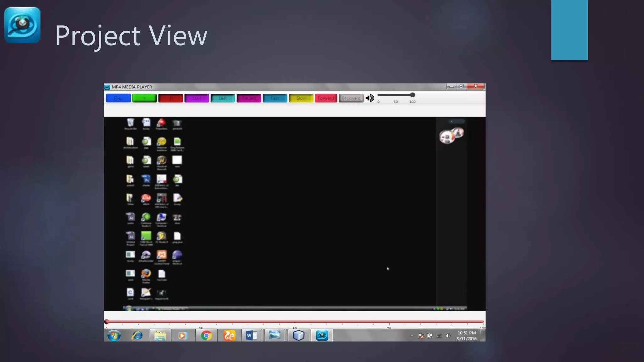Open Microsoft Word taskbar icon
The width and height of the screenshot is (644, 362).
pyautogui.click(x=252, y=336)
